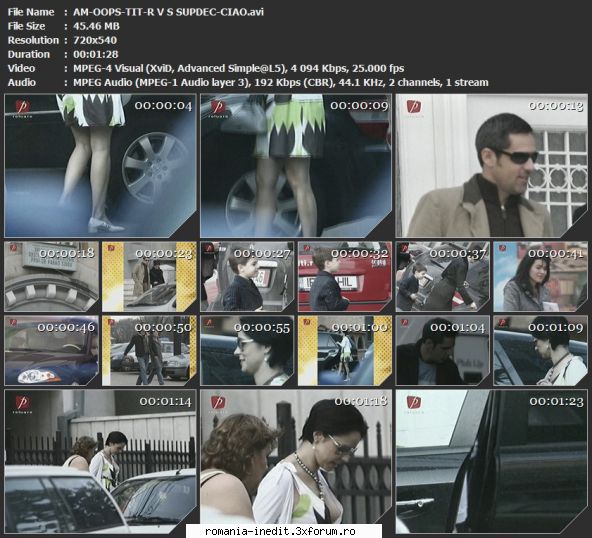Select the thumbnail at 00:00:55

247,351
